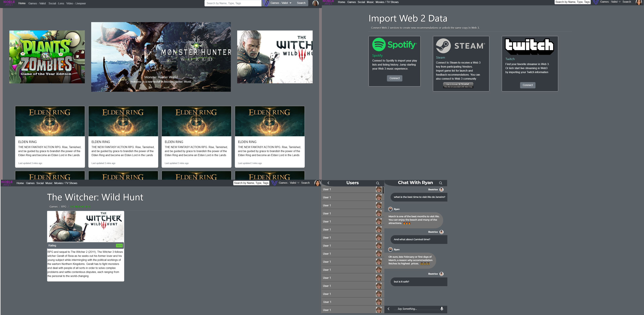Image resolution: width=644 pixels, height=315 pixels.
Task: Click the 'And what about Carnival time?' message
Action: pyautogui.click(x=419, y=240)
